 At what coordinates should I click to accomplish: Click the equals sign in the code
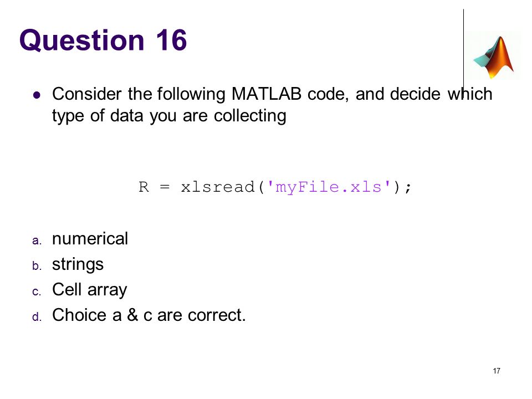(x=165, y=187)
